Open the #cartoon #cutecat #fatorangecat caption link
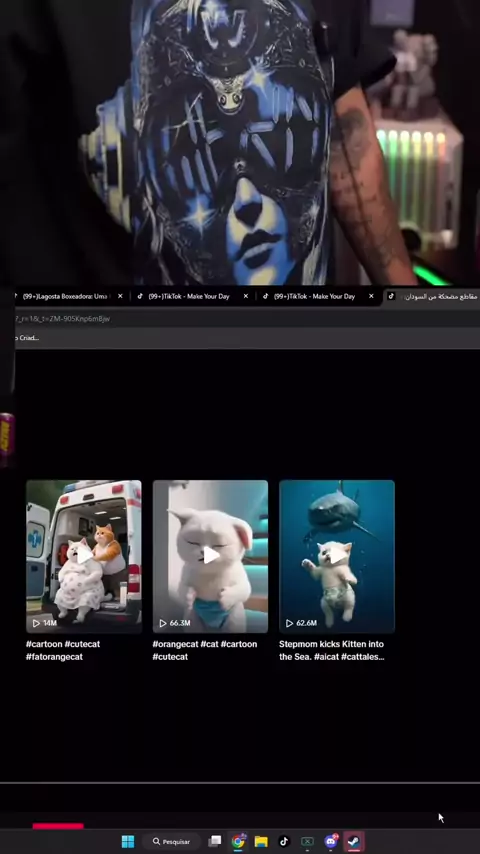This screenshot has width=480, height=854. pyautogui.click(x=63, y=650)
